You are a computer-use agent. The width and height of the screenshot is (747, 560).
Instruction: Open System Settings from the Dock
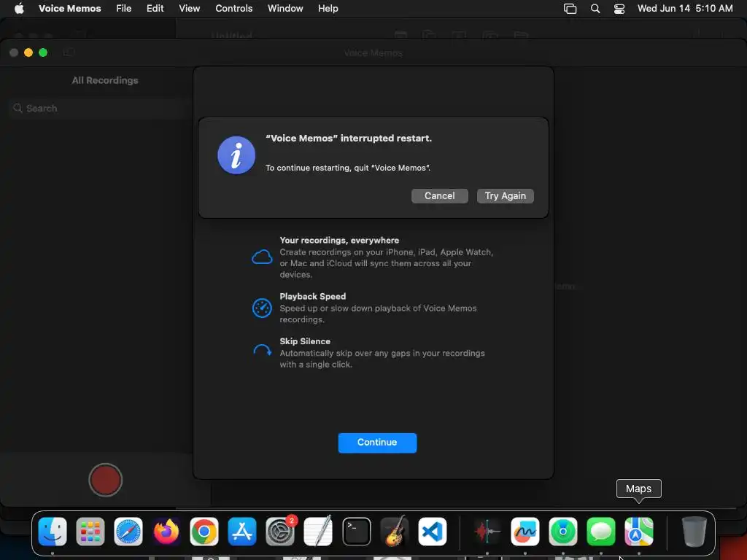[280, 531]
